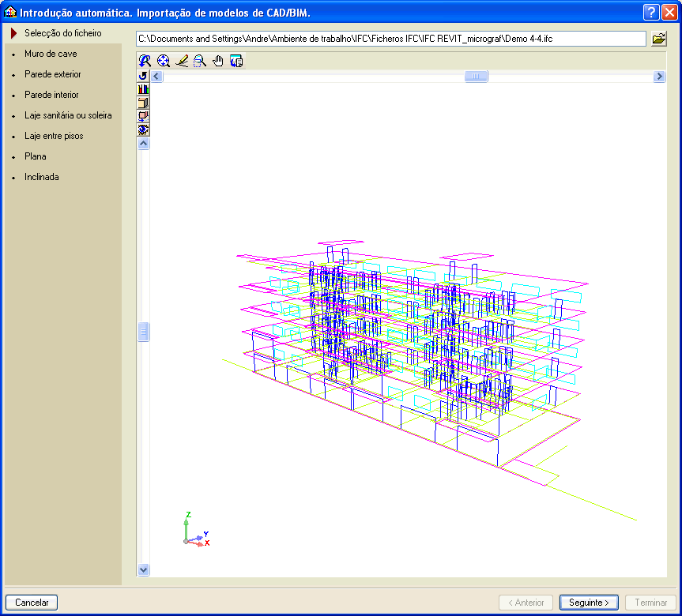This screenshot has width=682, height=616.
Task: Select the pan hand tool
Action: pos(218,61)
